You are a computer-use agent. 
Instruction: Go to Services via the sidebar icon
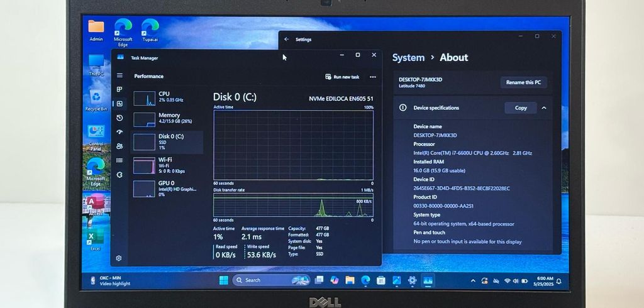[x=119, y=175]
